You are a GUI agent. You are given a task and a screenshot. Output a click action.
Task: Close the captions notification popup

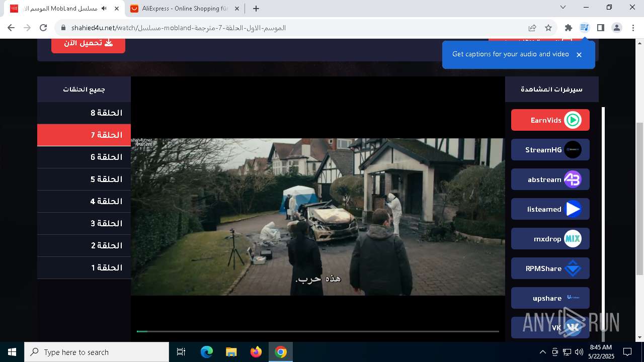(x=579, y=55)
